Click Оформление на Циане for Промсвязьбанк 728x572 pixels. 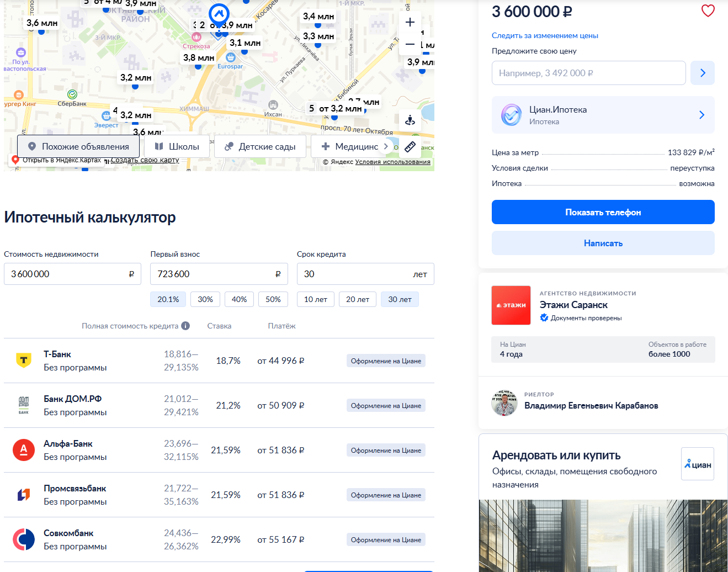[386, 495]
